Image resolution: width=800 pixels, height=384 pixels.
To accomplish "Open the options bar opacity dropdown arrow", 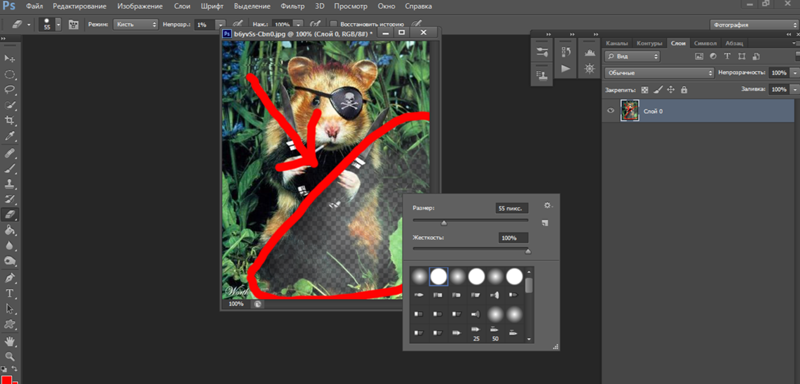I will pyautogui.click(x=220, y=24).
